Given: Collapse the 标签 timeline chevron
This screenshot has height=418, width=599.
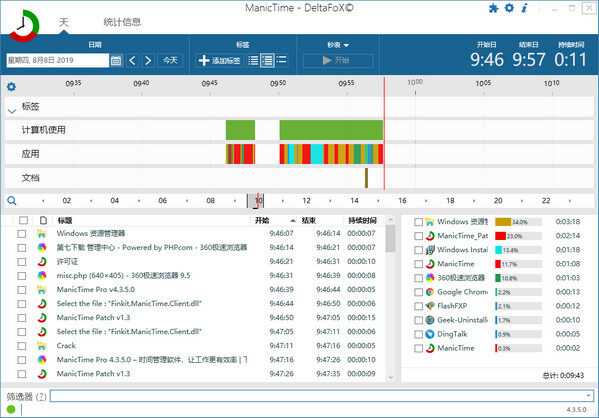Looking at the screenshot, I should [x=12, y=111].
